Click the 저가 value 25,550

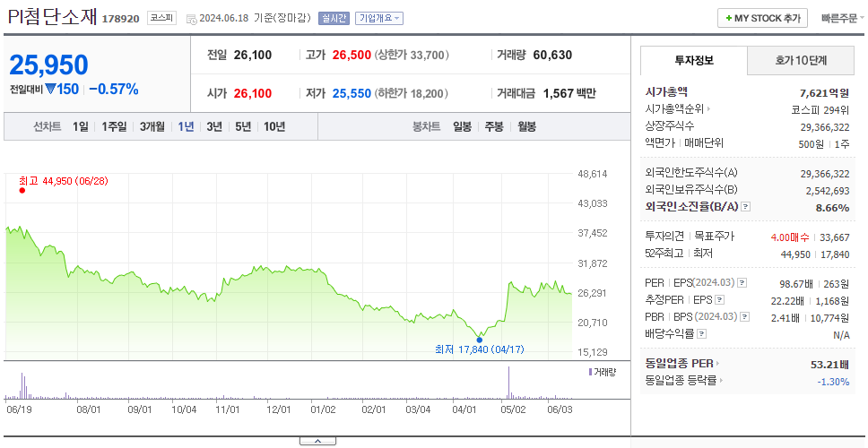click(352, 93)
